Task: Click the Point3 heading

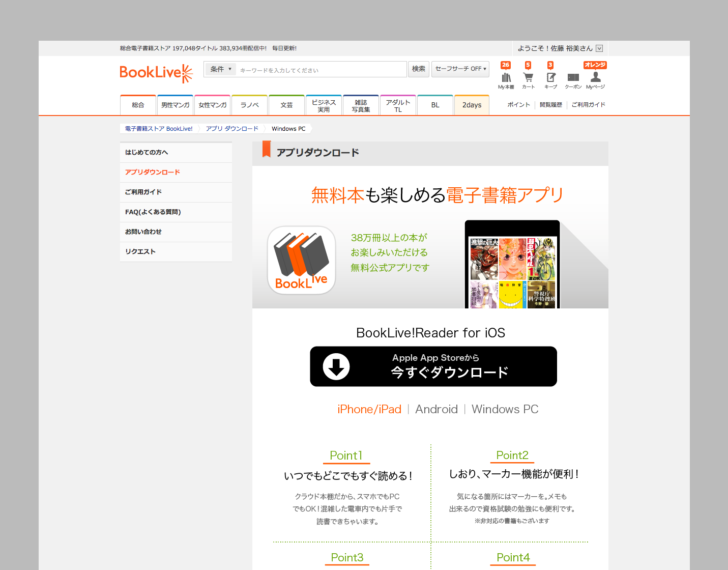Action: pyautogui.click(x=347, y=558)
